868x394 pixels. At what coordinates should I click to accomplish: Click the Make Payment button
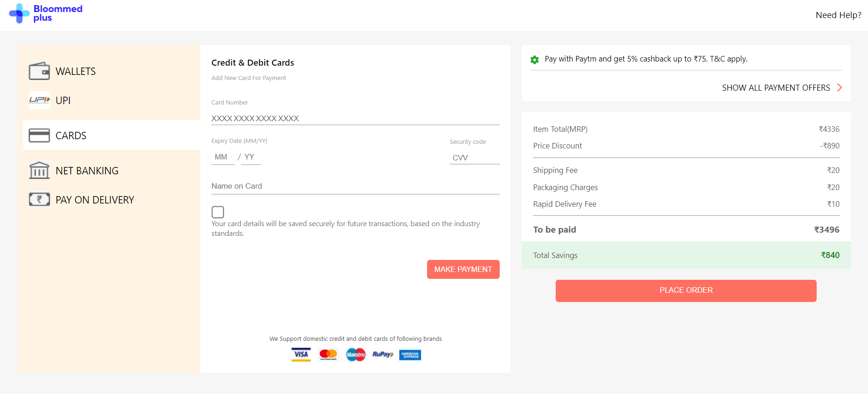click(463, 269)
